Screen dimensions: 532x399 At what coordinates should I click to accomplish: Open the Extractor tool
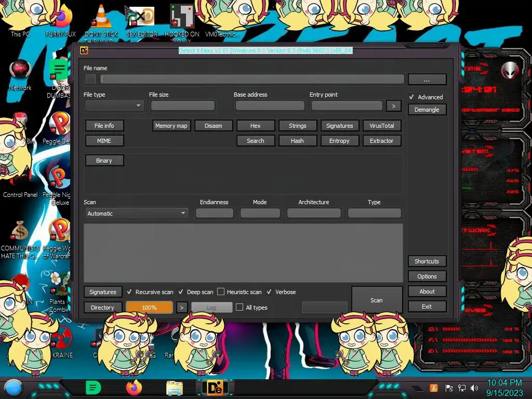click(382, 141)
